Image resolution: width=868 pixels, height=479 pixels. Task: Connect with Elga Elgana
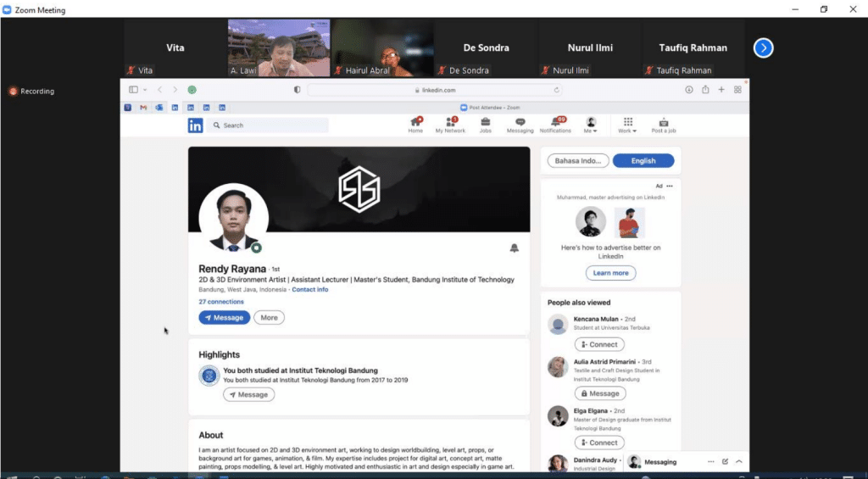[x=599, y=443]
